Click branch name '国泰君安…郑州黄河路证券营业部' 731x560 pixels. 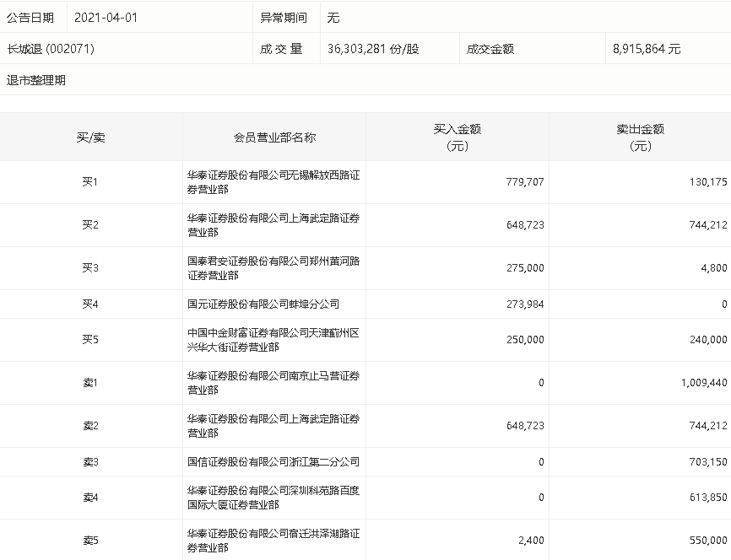click(x=273, y=268)
